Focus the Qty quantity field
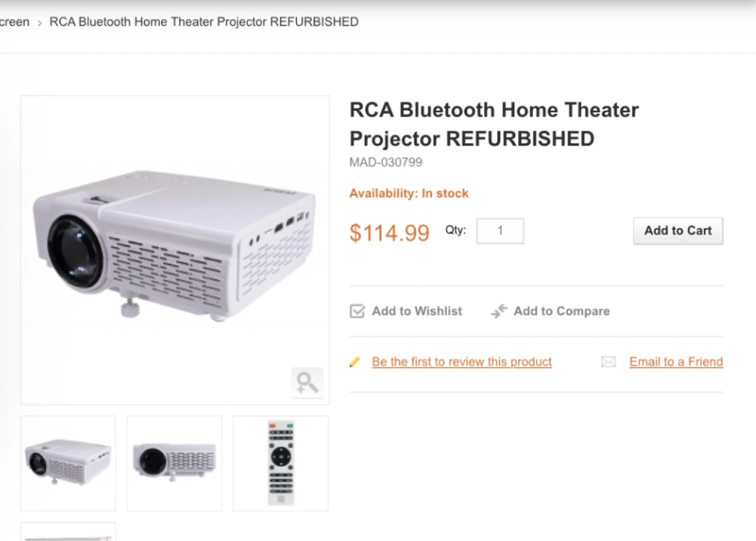Image resolution: width=756 pixels, height=541 pixels. (500, 231)
